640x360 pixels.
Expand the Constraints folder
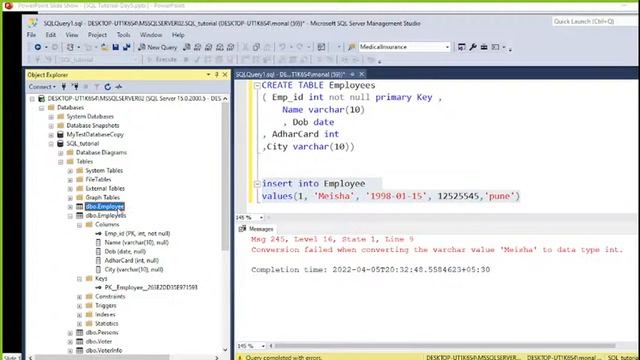click(80, 297)
